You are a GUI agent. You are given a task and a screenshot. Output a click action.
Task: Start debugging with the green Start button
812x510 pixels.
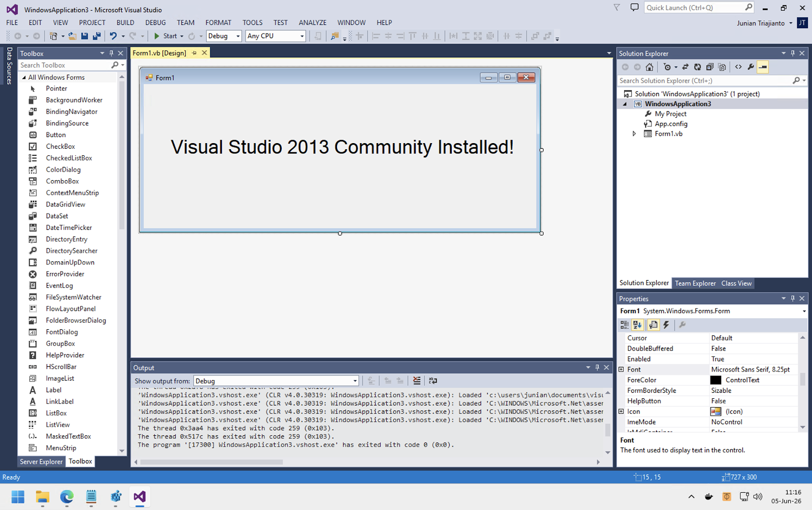point(165,36)
